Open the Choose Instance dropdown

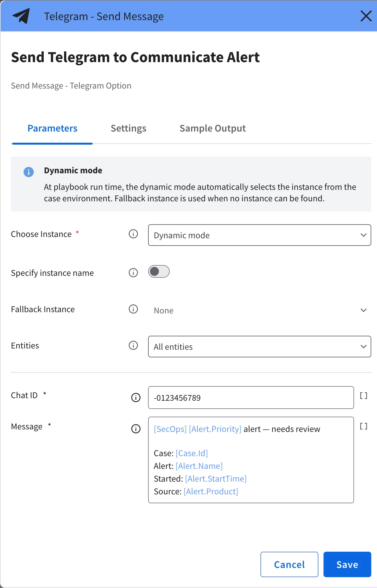click(260, 235)
